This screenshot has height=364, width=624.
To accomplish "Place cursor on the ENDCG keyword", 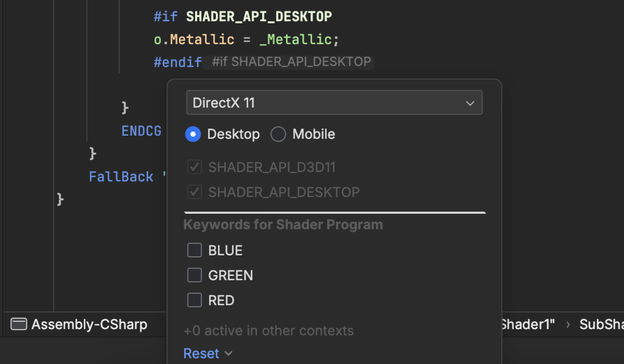I will click(141, 131).
